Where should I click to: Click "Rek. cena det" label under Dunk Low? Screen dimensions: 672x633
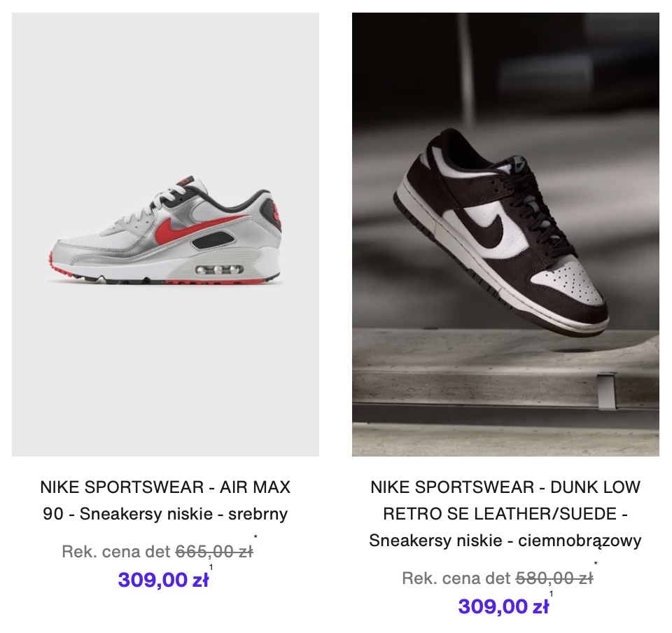coord(457,578)
